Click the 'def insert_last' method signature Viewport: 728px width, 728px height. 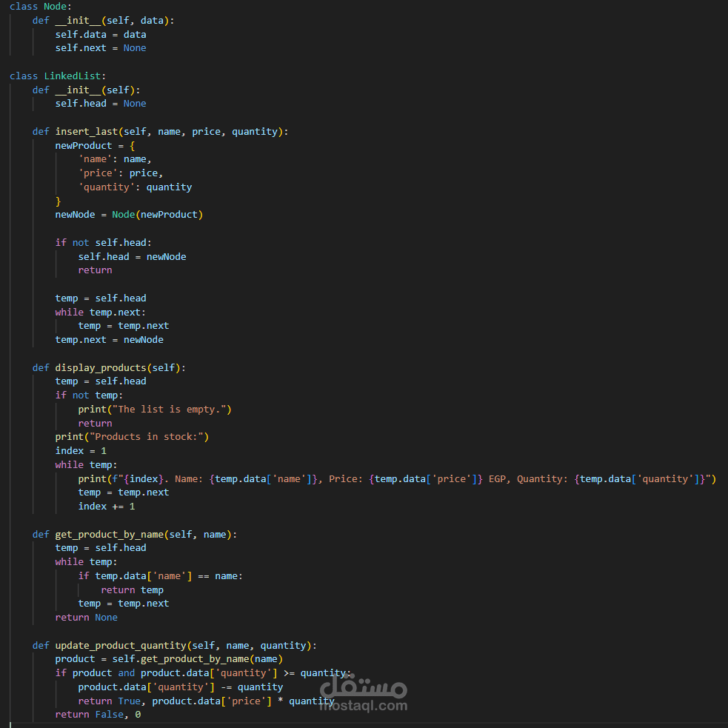tap(160, 131)
